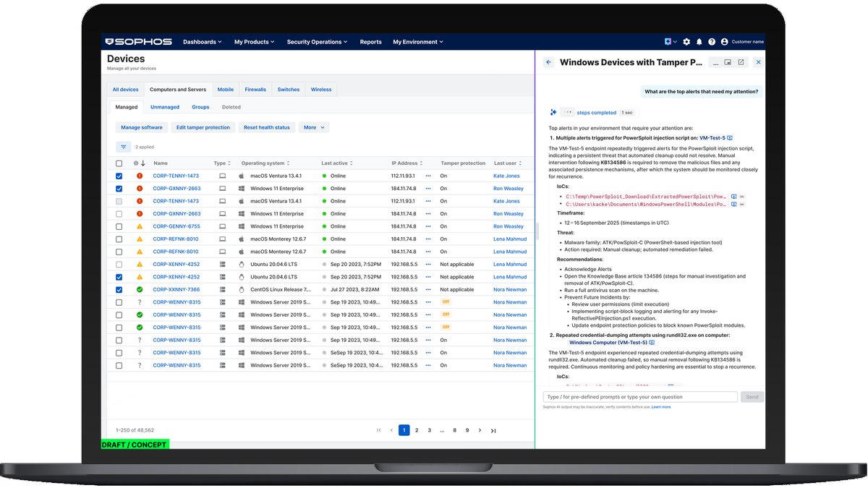Click the account avatar beside Customer name
868x488 pixels.
[x=725, y=42]
